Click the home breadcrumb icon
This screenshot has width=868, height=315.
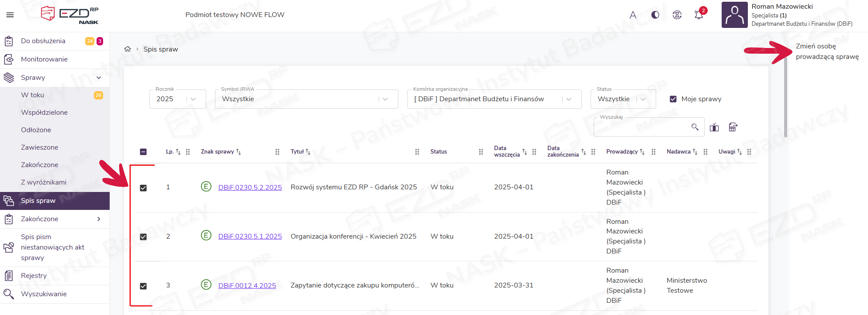pyautogui.click(x=128, y=49)
